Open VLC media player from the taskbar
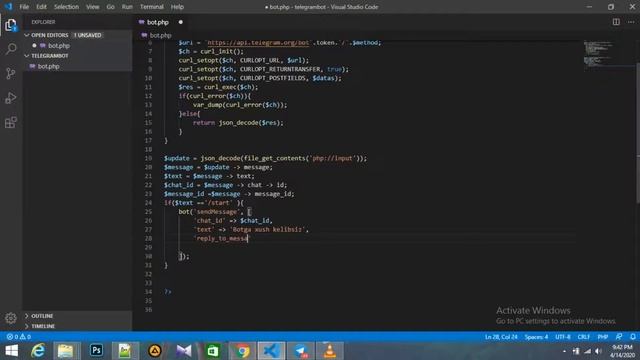640x360 pixels. point(329,351)
